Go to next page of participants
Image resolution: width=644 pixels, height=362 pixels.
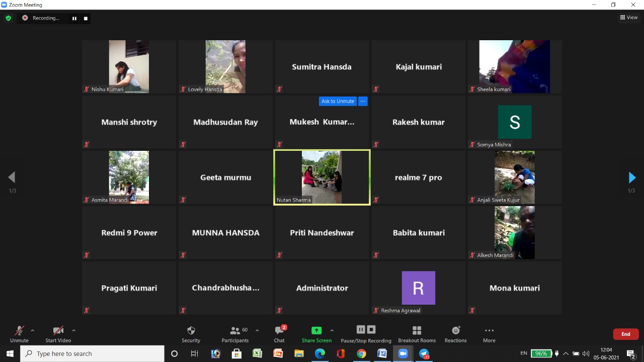click(632, 177)
